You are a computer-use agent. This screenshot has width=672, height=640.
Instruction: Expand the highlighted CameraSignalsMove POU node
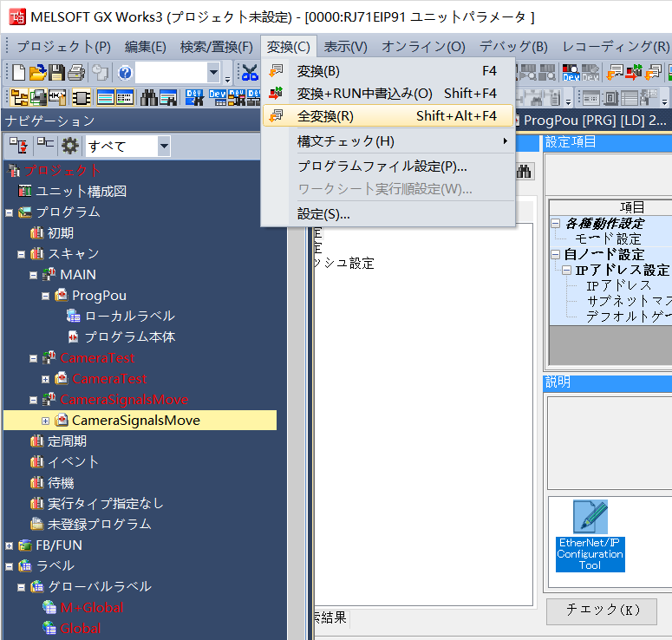45,421
